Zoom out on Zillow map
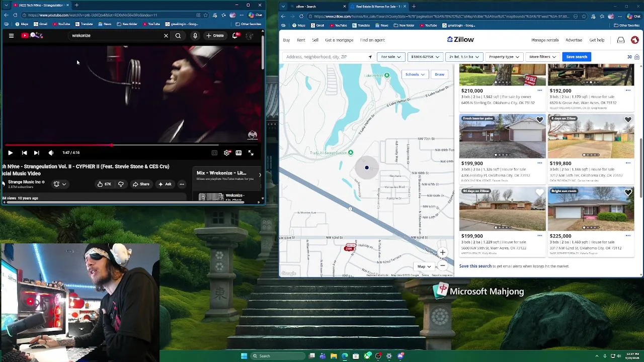 coord(442,265)
